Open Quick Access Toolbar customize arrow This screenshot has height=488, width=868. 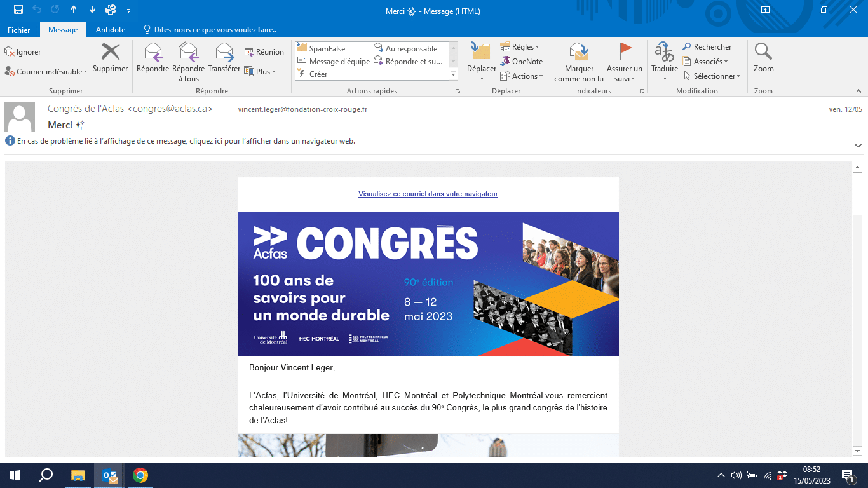click(x=129, y=10)
